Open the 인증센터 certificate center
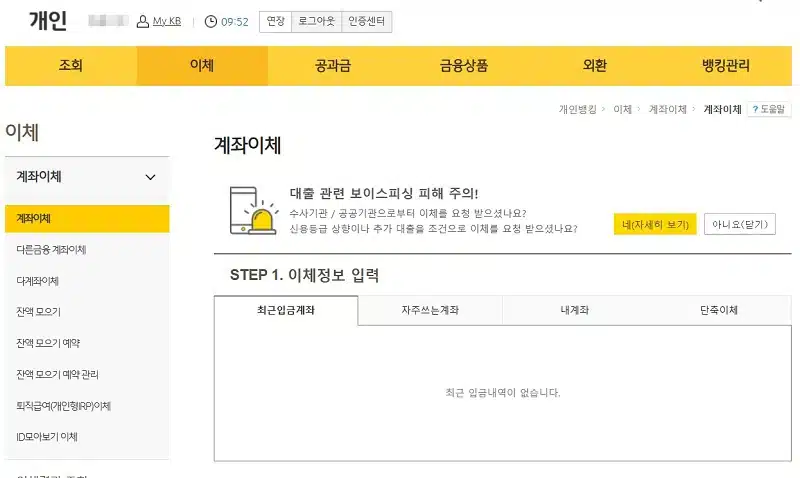This screenshot has height=478, width=800. pos(367,21)
